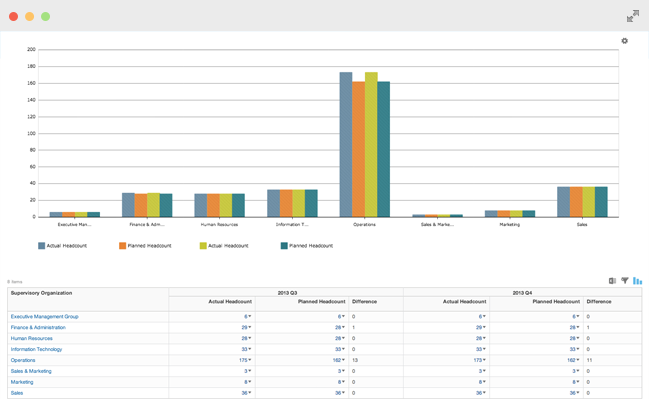
Task: Select the 2013 Q4 column group header
Action: 522,293
